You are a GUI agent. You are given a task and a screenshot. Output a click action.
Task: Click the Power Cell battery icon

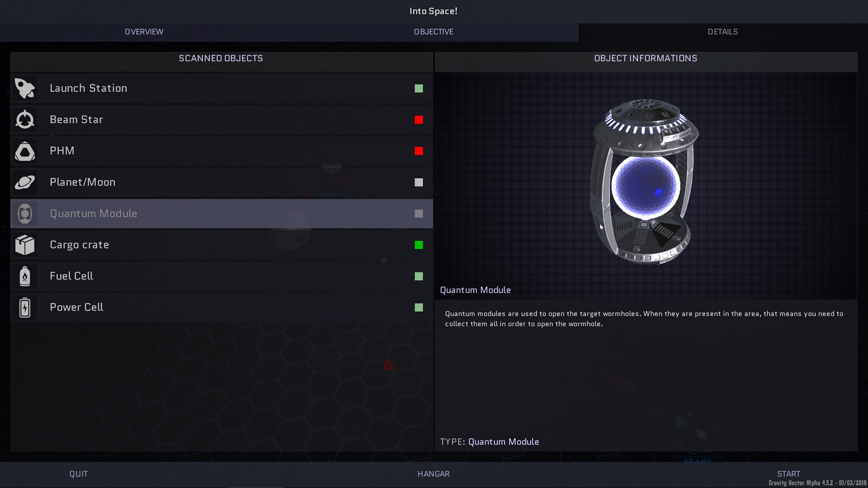[25, 307]
